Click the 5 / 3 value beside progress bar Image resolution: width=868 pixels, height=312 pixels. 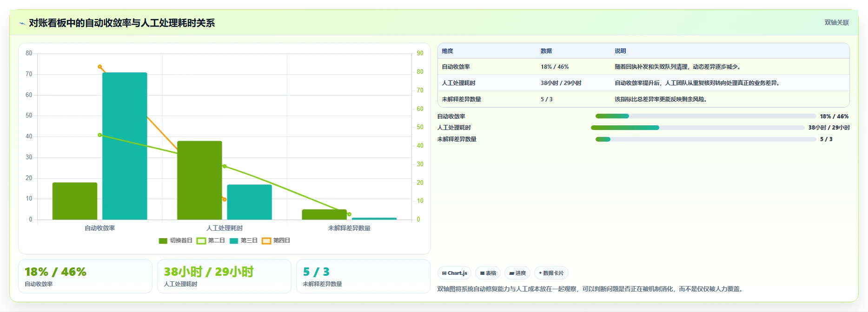point(826,139)
